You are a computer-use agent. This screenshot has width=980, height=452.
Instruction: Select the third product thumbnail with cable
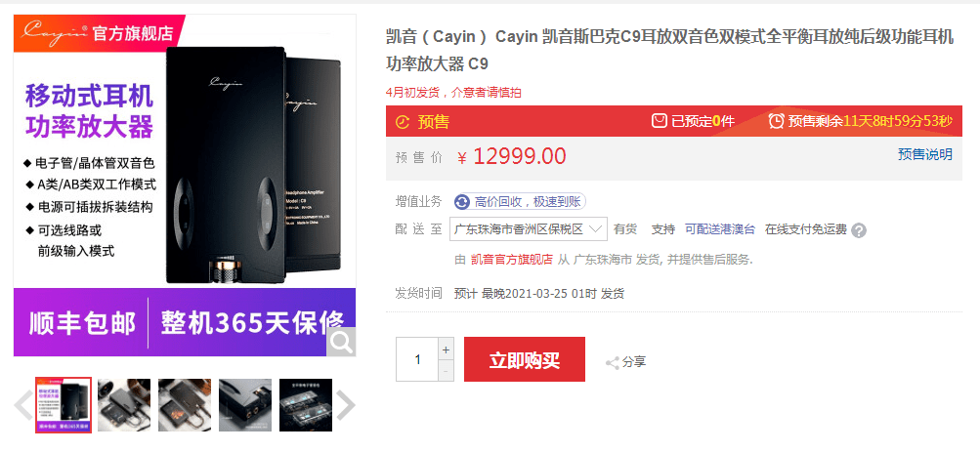pyautogui.click(x=185, y=405)
